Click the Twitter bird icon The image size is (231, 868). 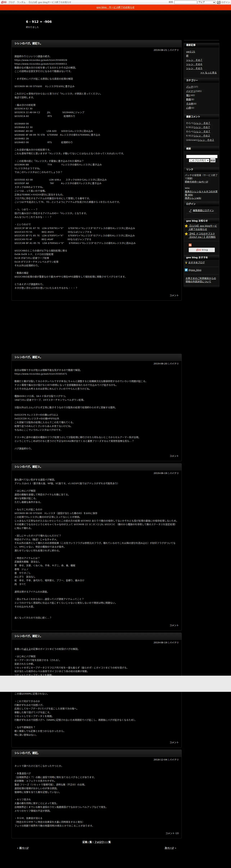186,270
